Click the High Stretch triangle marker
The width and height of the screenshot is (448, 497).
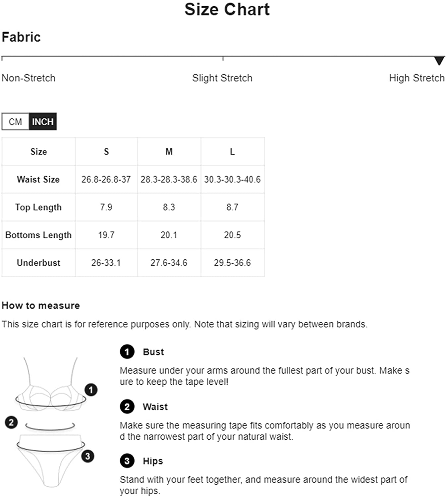coord(439,61)
